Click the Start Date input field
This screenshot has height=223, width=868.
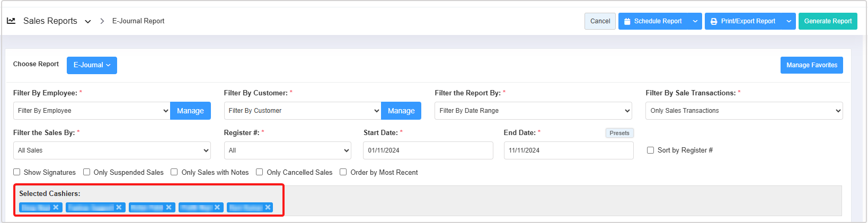click(x=428, y=150)
